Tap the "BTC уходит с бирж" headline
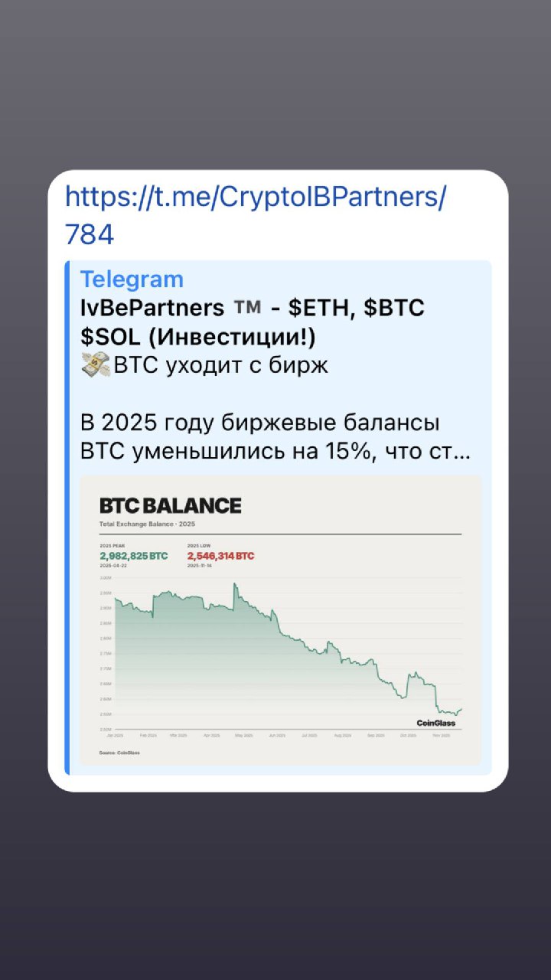The height and width of the screenshot is (980, 551). point(221,366)
